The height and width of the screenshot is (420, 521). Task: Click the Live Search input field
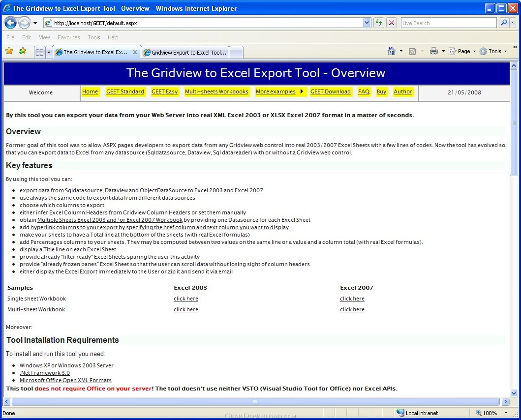click(449, 23)
